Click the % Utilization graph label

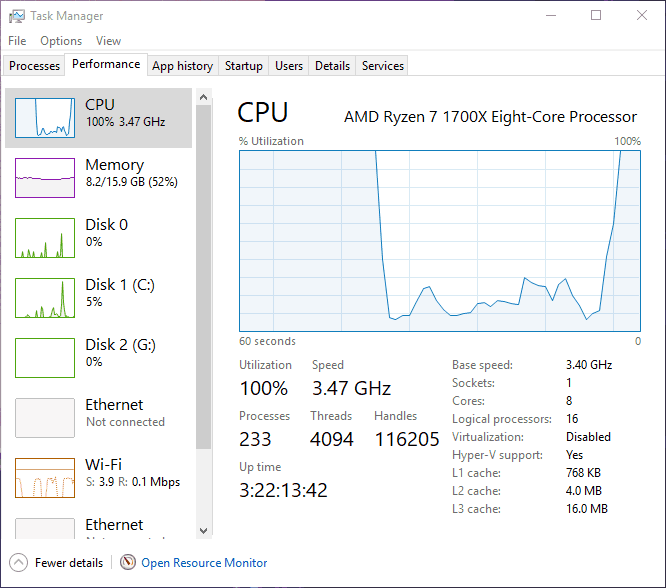pyautogui.click(x=271, y=141)
